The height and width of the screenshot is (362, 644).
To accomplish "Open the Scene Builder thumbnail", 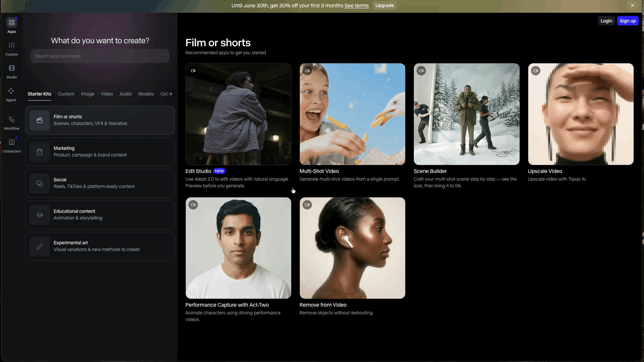I will point(467,114).
